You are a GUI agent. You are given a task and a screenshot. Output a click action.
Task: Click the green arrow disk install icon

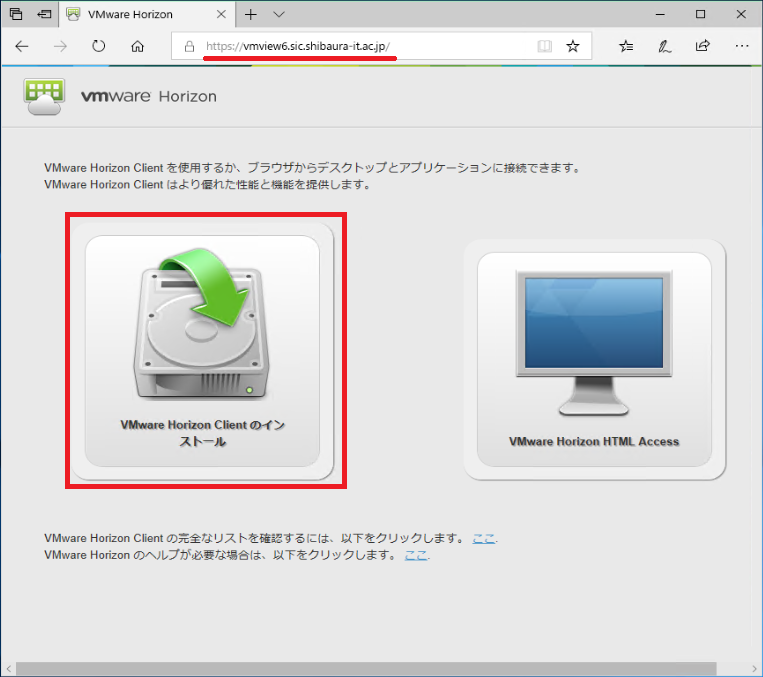click(x=201, y=324)
